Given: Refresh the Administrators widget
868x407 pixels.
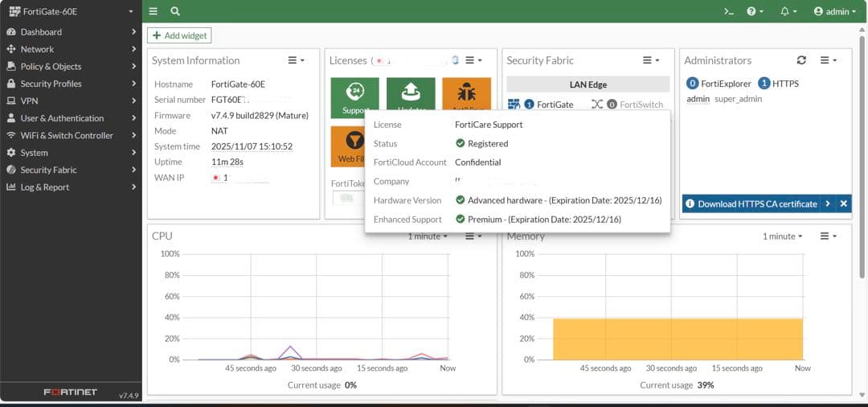Looking at the screenshot, I should coord(801,60).
